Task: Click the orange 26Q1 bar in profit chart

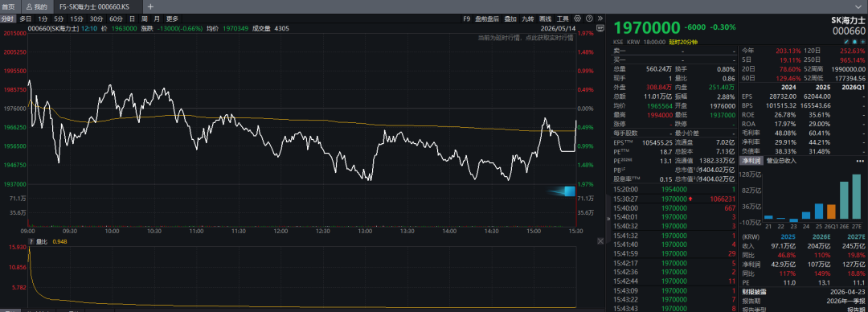Action: pyautogui.click(x=831, y=211)
